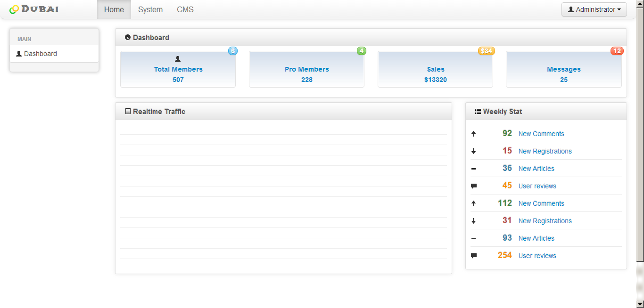Click the scrollbar down arrow
The image size is (644, 308).
pyautogui.click(x=640, y=304)
